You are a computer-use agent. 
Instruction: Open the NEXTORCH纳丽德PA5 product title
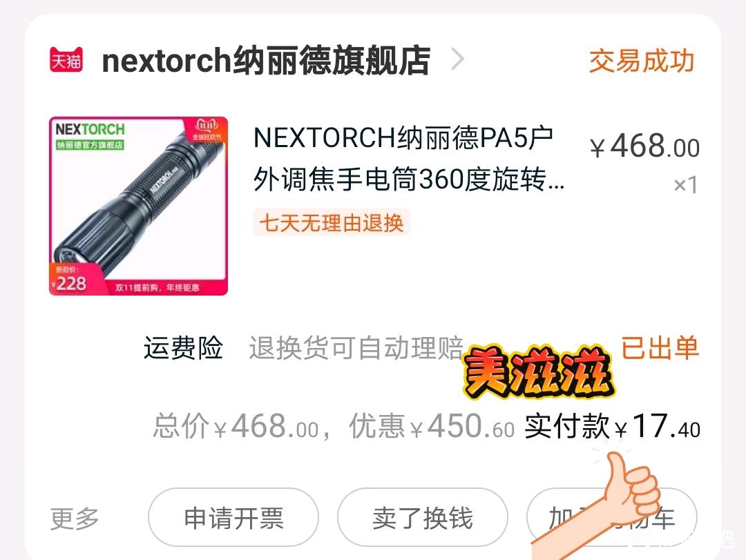point(409,158)
